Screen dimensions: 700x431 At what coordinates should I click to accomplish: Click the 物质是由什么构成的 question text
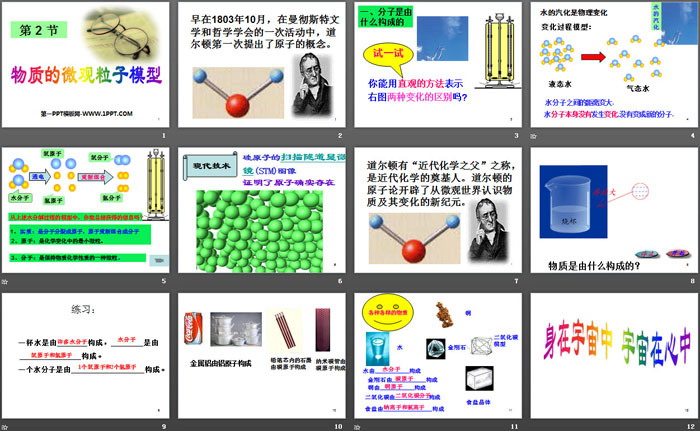pyautogui.click(x=595, y=266)
